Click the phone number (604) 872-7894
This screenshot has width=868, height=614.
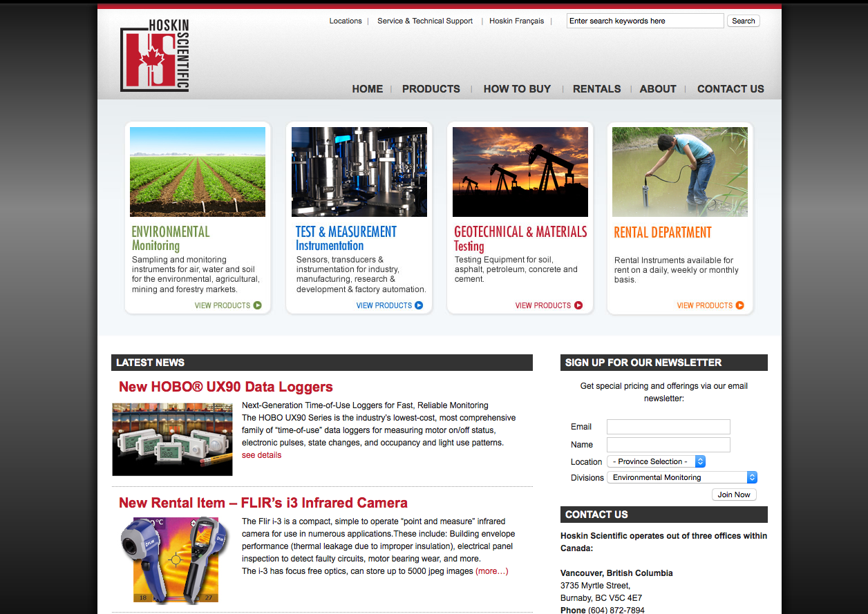coord(616,610)
